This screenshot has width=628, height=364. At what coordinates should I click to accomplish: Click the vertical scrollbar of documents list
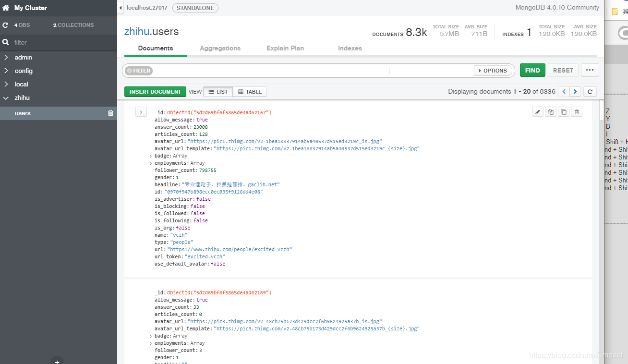point(601,110)
